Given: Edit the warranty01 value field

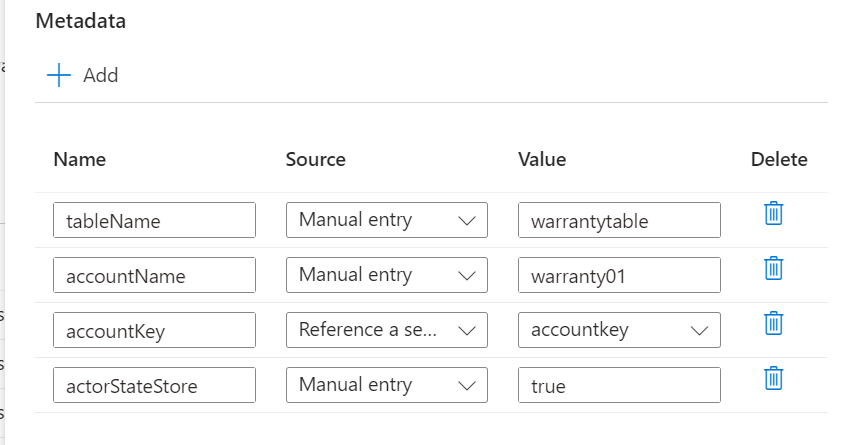Looking at the screenshot, I should [x=619, y=275].
